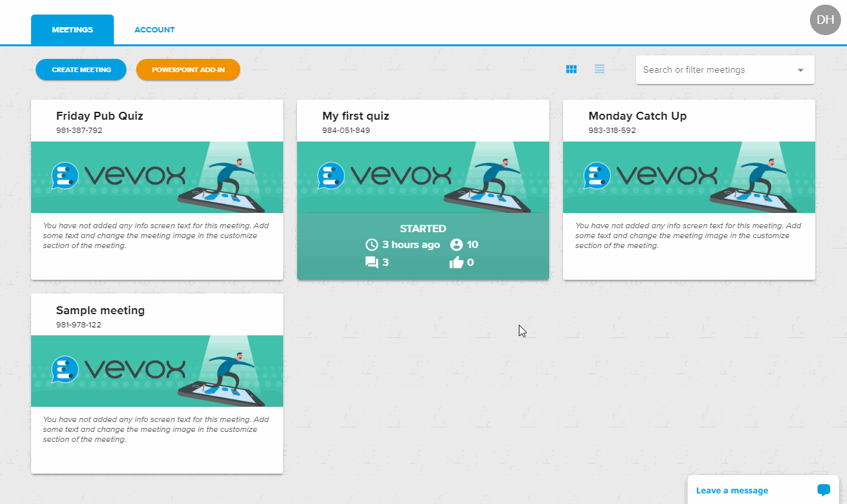Click the Create Meeting button
This screenshot has width=847, height=504.
click(81, 69)
